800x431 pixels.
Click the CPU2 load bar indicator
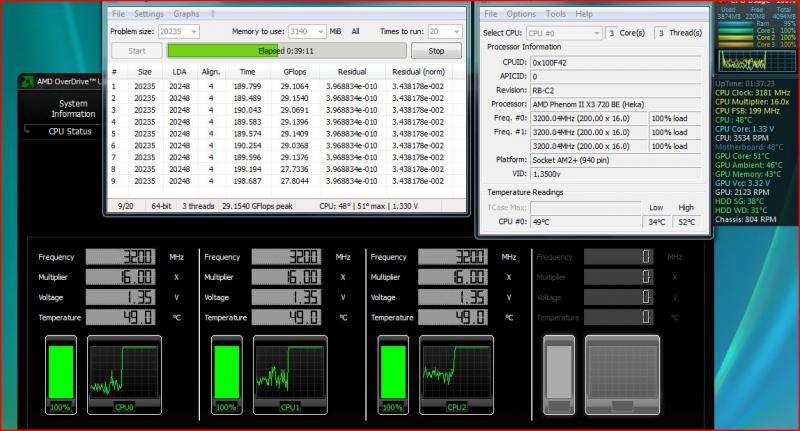click(x=393, y=375)
